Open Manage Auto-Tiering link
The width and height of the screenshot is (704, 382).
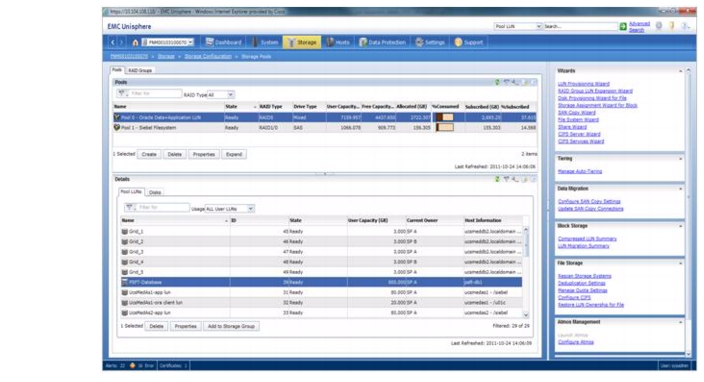click(x=580, y=171)
